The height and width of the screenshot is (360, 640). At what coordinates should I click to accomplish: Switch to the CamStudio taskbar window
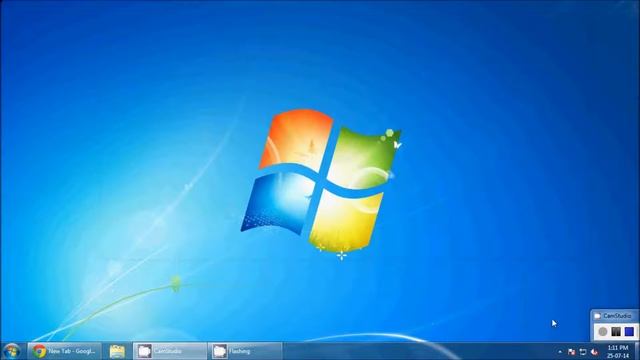(x=170, y=351)
